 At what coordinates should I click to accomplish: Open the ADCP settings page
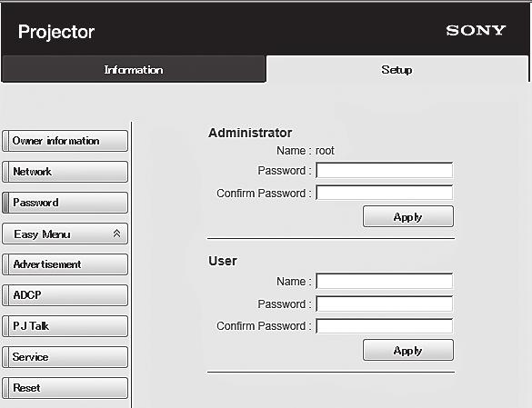65,295
